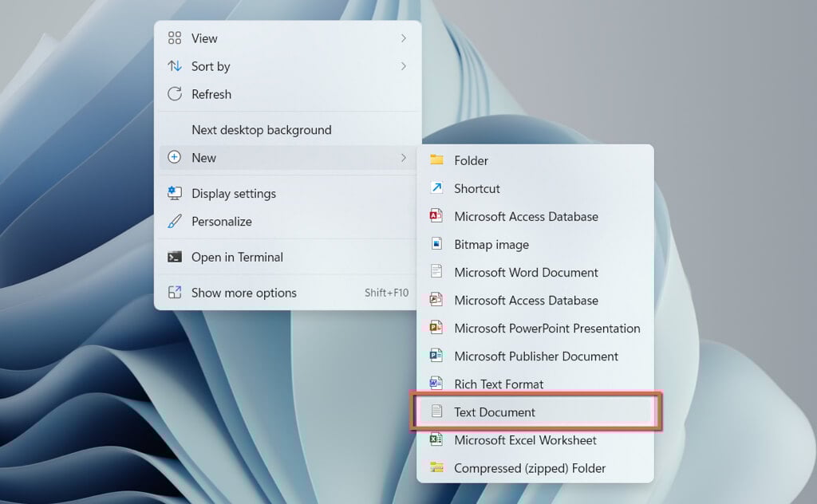
Task: Click the Shift+F10 shortcut hint
Action: [x=387, y=293]
